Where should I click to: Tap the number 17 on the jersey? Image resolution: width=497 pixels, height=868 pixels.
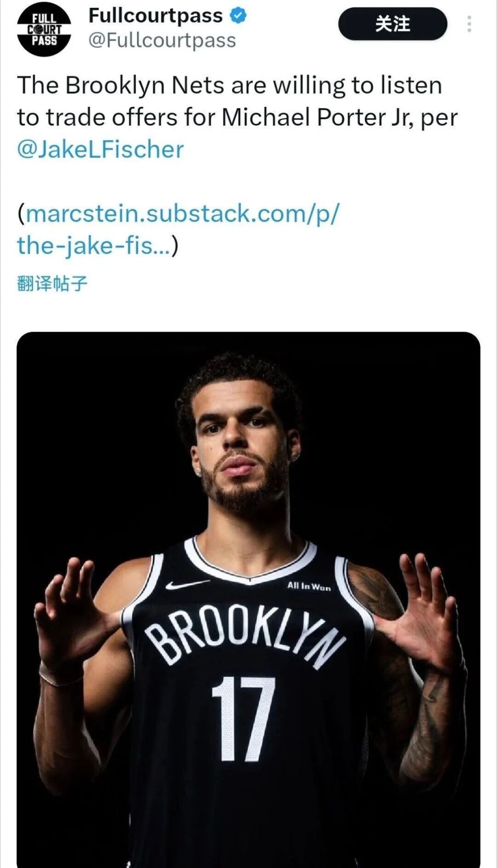(242, 718)
